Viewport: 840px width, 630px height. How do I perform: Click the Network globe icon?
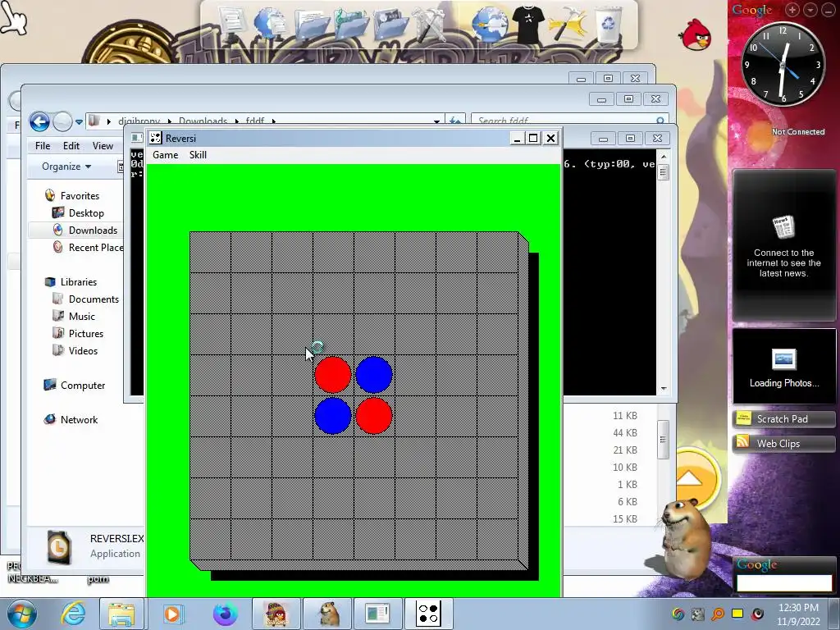pyautogui.click(x=50, y=419)
